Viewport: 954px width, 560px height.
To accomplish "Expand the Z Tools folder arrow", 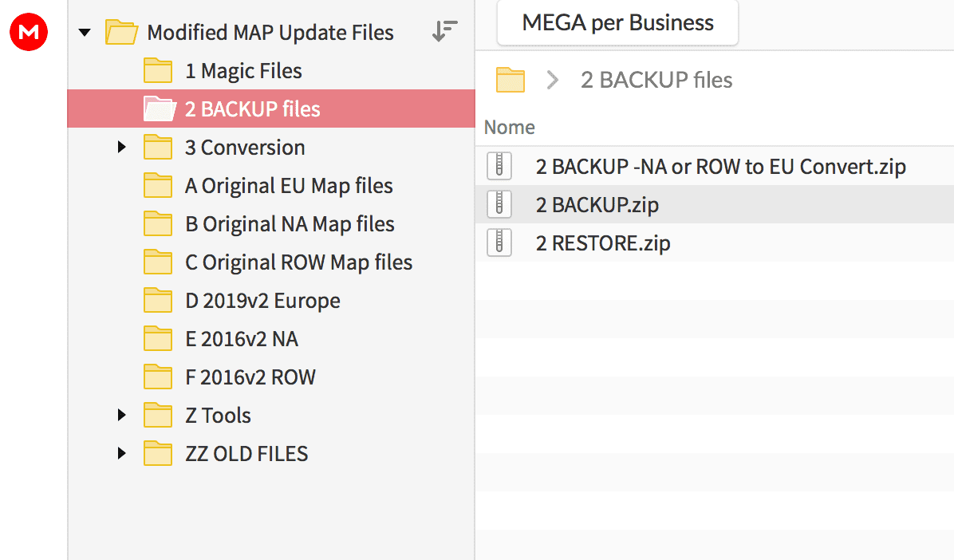I will point(121,416).
